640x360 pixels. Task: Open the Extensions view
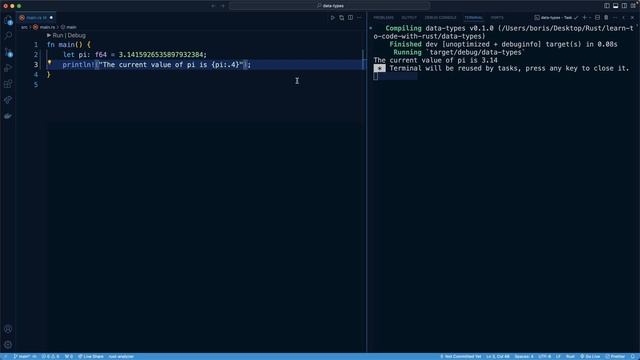tap(8, 84)
